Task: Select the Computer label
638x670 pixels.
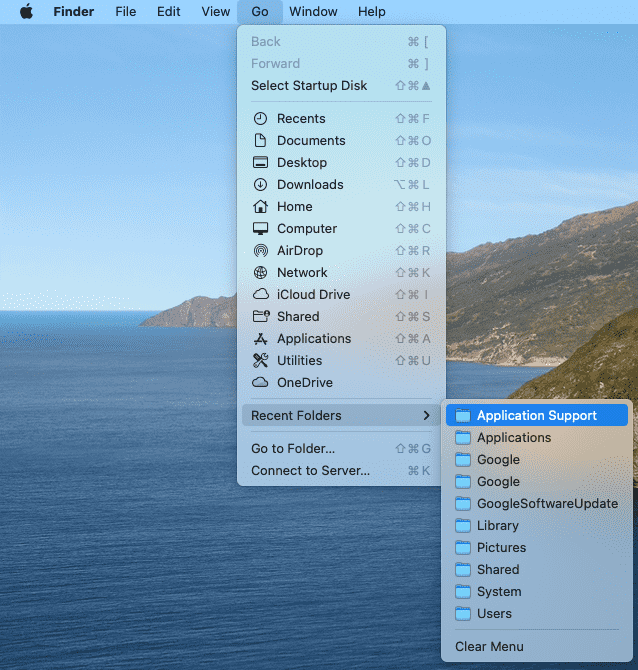Action: 307,229
